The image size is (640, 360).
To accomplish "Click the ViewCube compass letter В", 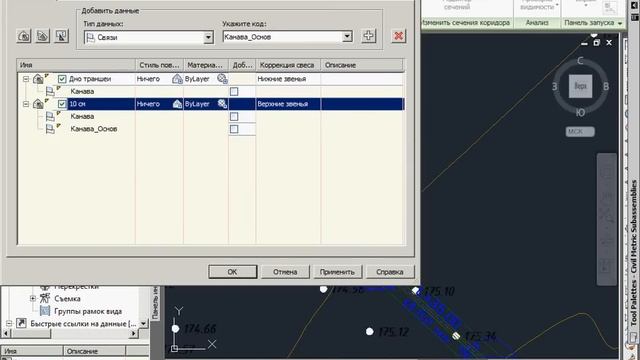I will pos(606,86).
